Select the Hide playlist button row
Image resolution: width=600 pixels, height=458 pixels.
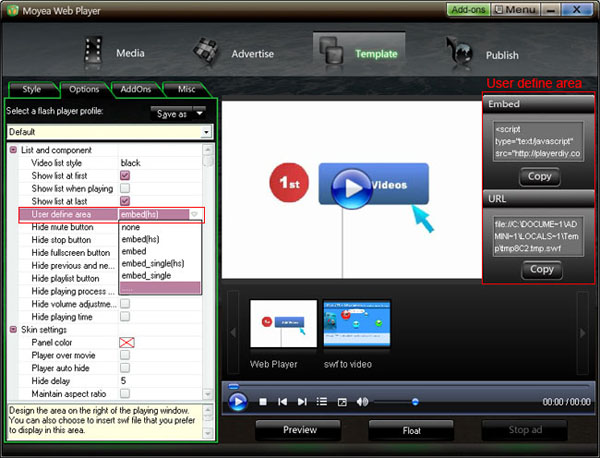point(65,278)
